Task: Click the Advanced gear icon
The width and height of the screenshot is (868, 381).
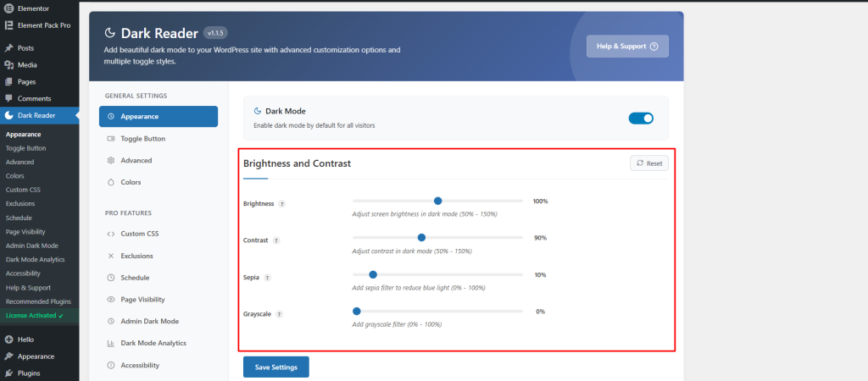Action: [111, 160]
